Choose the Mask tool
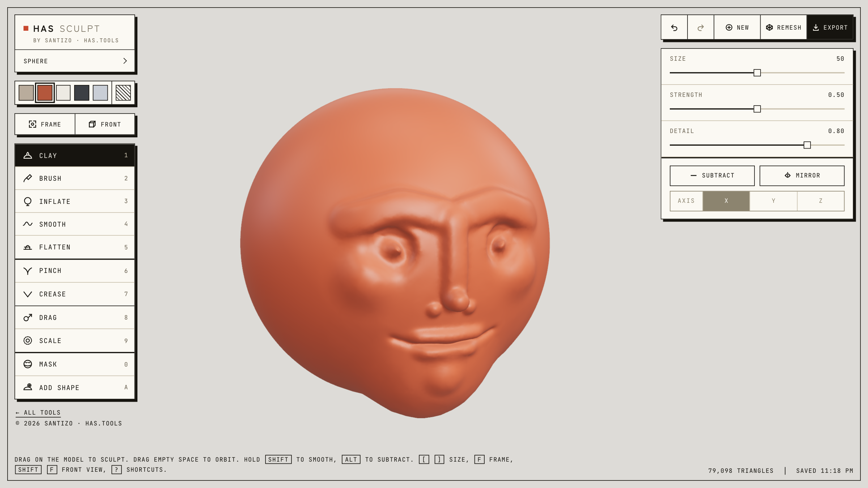This screenshot has height=488, width=868. 75,364
